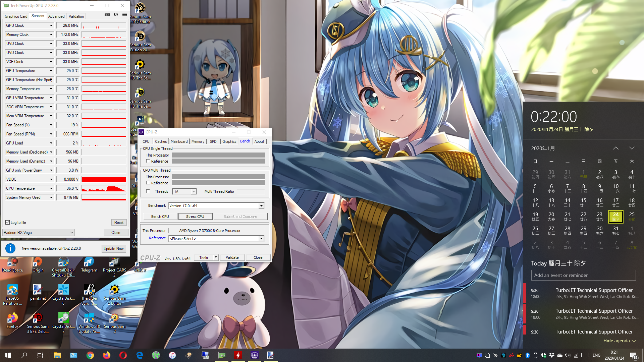Click the Stress CPU button
This screenshot has width=644, height=362.
click(x=195, y=217)
